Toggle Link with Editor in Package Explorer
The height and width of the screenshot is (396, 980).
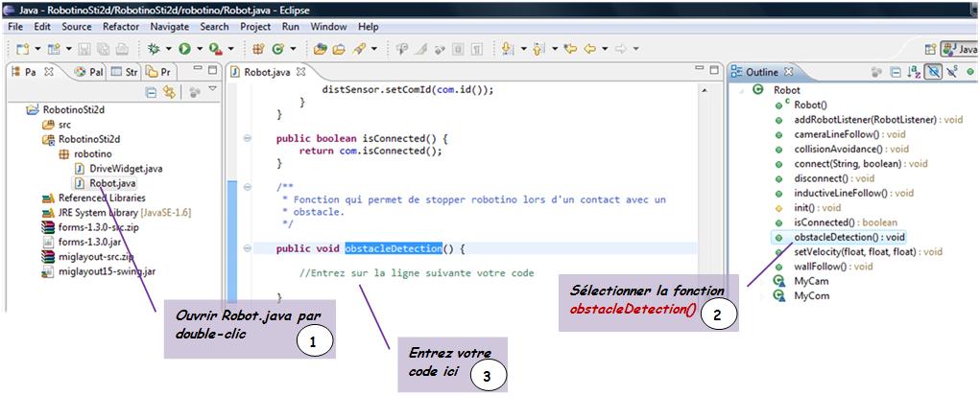(170, 92)
